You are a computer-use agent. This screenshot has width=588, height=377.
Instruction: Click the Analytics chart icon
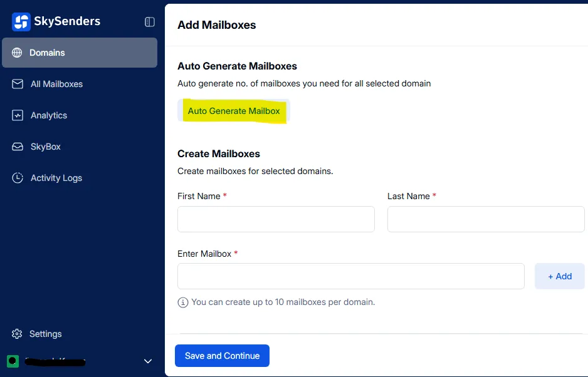coord(18,115)
